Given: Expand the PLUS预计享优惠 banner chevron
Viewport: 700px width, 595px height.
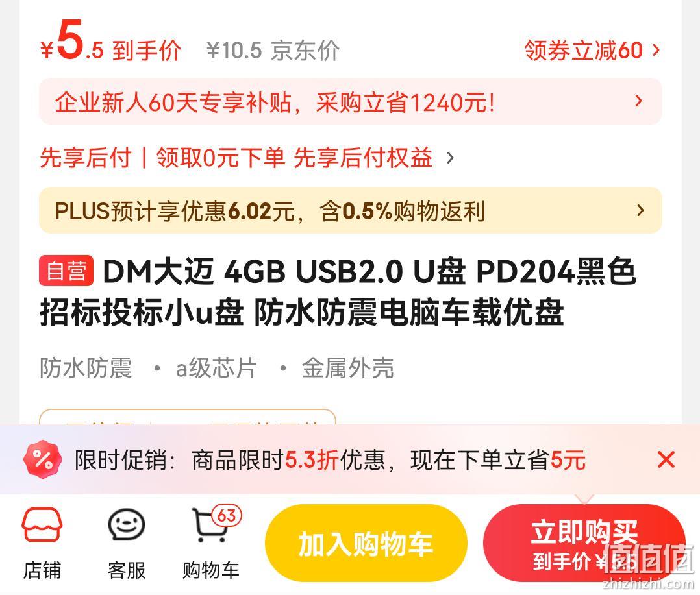Looking at the screenshot, I should 640,210.
